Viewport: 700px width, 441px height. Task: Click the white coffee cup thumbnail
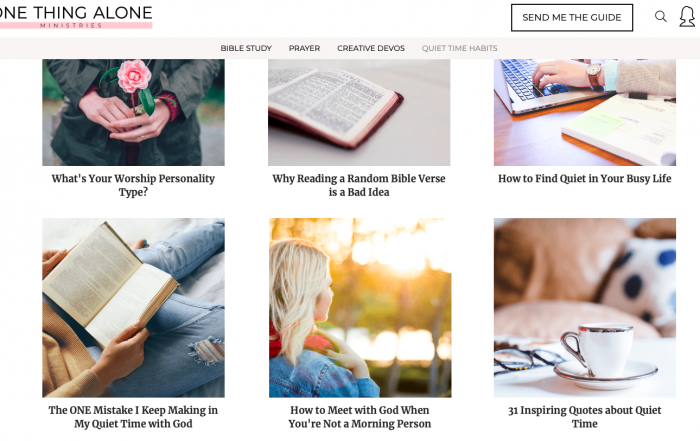[585, 308]
